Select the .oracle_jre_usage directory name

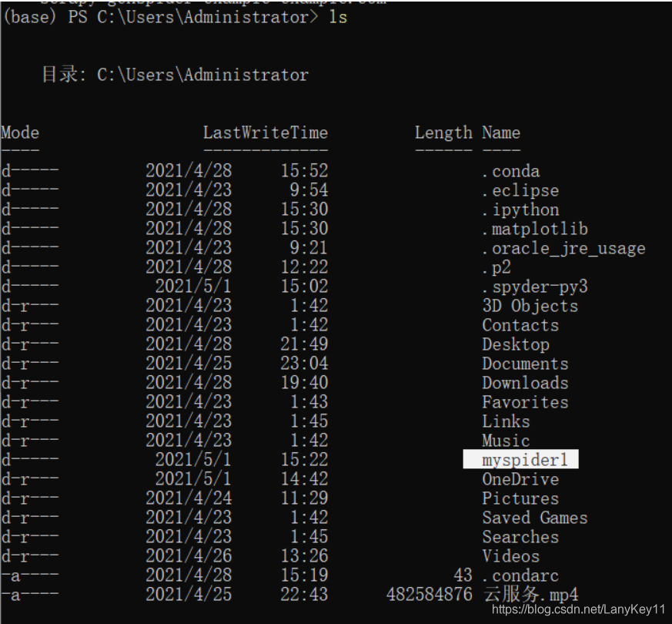point(563,248)
